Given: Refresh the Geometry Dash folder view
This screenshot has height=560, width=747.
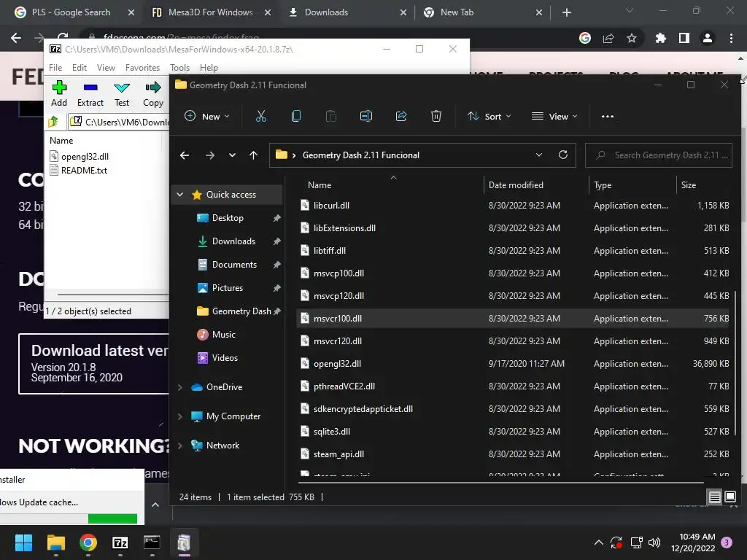Looking at the screenshot, I should pyautogui.click(x=563, y=155).
